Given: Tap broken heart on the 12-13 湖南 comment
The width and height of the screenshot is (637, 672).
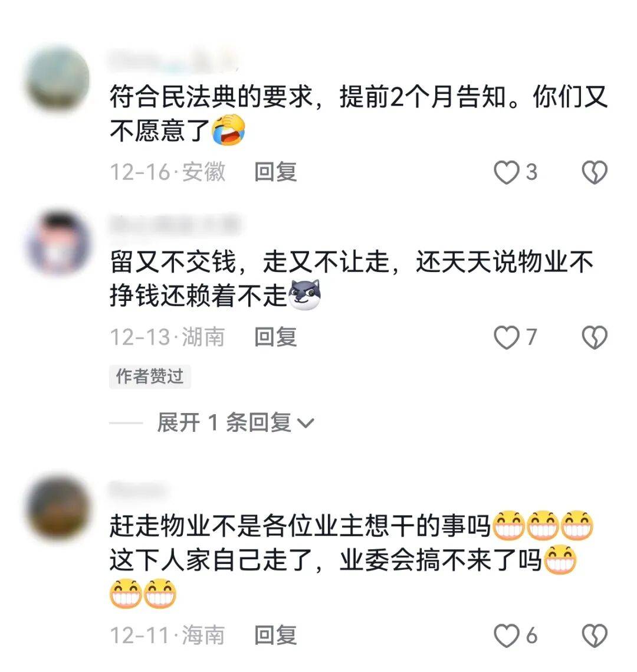Looking at the screenshot, I should point(595,337).
